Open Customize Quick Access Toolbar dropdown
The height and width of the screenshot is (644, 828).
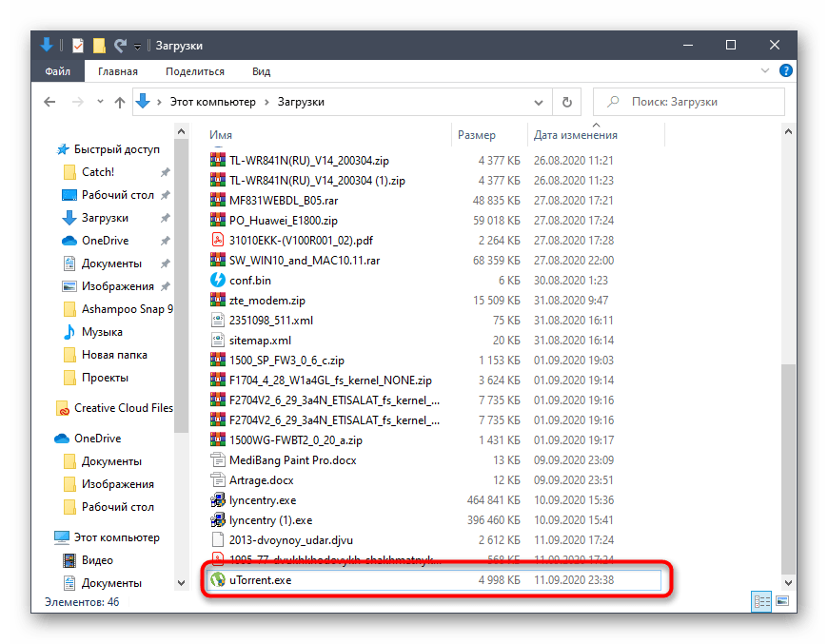[x=138, y=47]
